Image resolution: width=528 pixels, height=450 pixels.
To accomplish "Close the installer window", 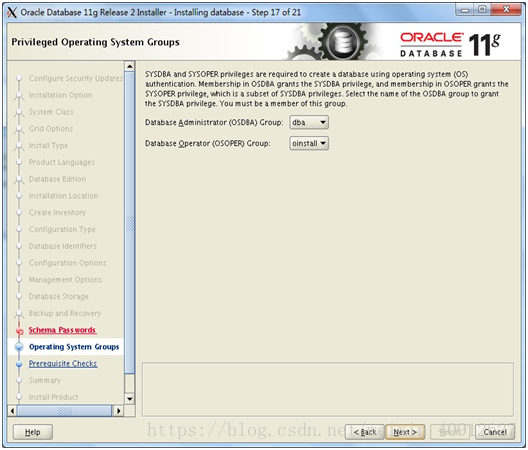I will tap(506, 10).
